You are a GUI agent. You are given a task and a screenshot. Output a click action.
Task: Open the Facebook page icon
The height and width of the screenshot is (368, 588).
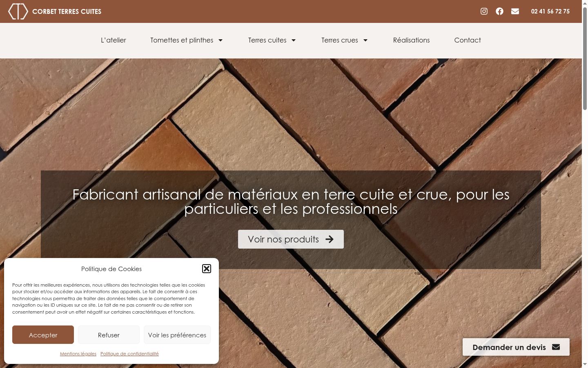click(499, 11)
